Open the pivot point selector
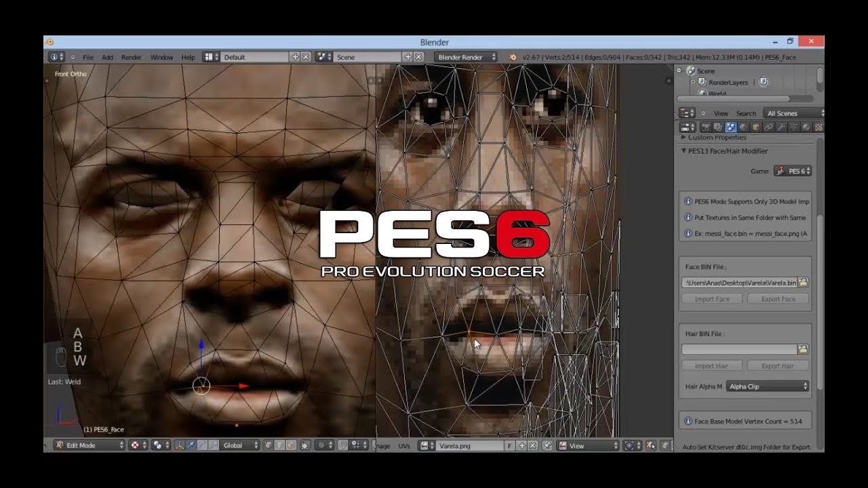The height and width of the screenshot is (488, 868). pos(161,445)
